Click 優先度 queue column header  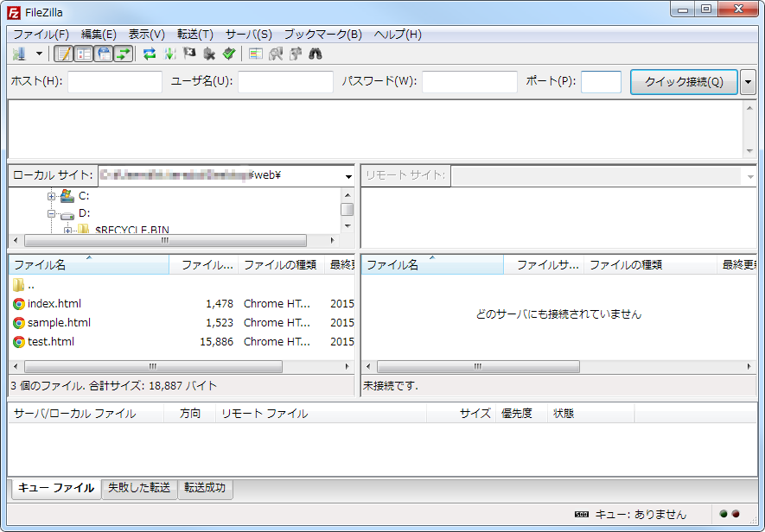[x=521, y=414]
